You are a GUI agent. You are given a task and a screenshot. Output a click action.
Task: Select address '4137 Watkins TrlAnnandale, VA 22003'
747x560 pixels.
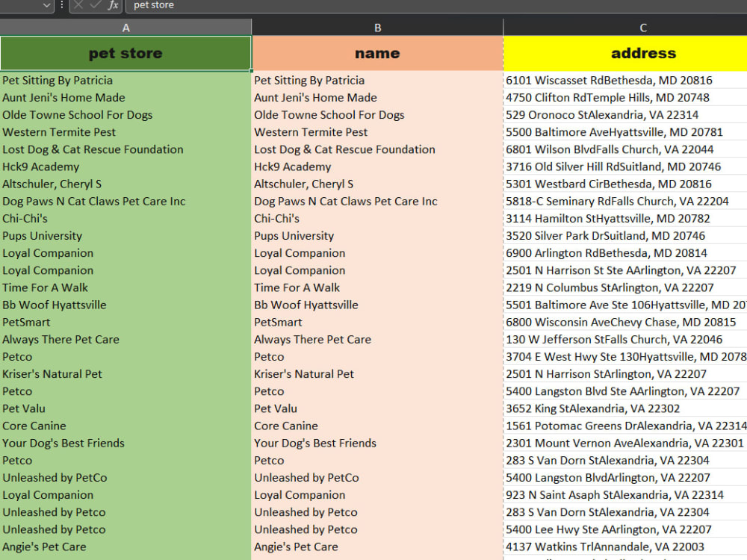coord(605,547)
